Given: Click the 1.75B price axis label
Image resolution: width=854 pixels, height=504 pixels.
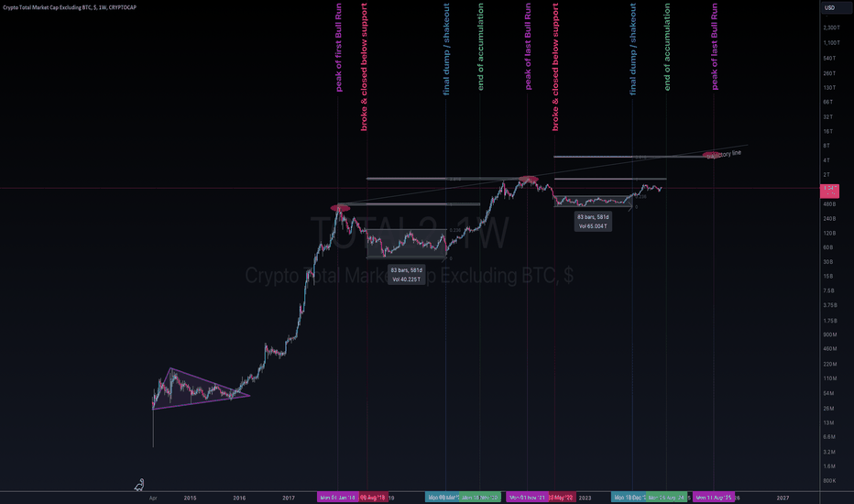Looking at the screenshot, I should click(x=830, y=321).
